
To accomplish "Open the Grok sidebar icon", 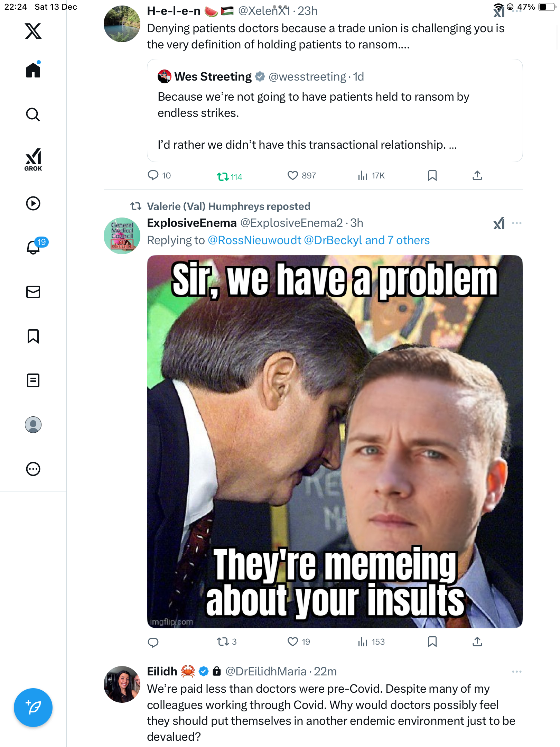I will coord(33,160).
